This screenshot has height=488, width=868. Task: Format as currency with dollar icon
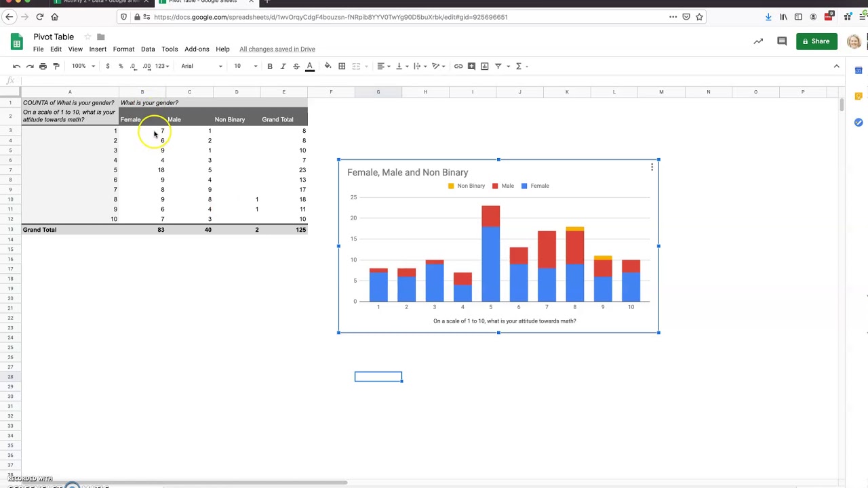107,66
